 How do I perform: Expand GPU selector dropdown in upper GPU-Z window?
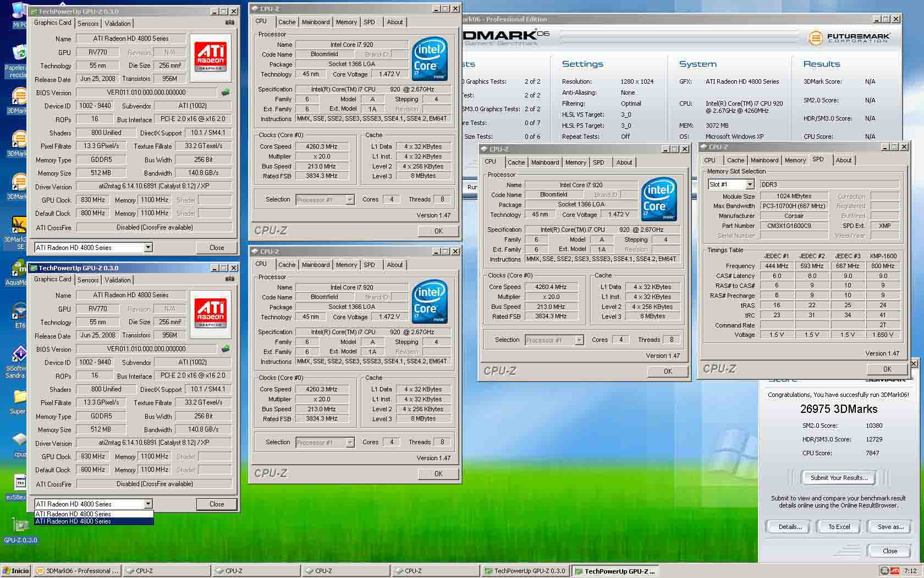(x=148, y=248)
